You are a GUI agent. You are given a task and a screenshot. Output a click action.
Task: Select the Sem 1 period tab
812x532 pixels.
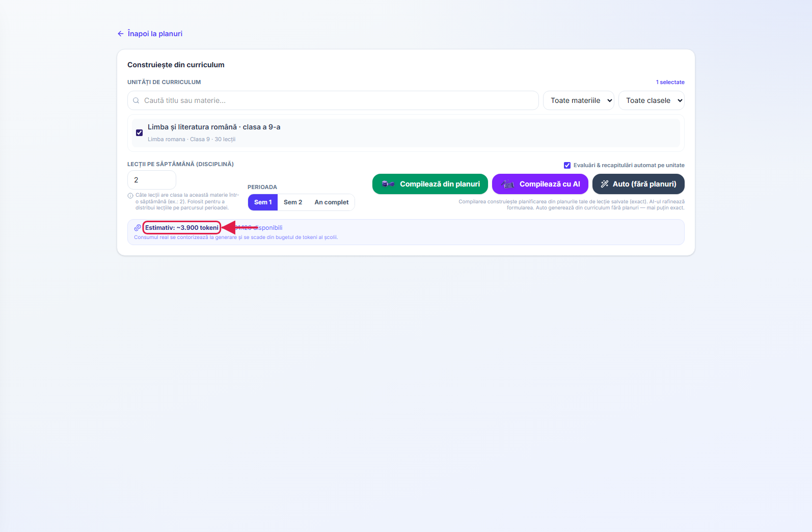pyautogui.click(x=263, y=202)
